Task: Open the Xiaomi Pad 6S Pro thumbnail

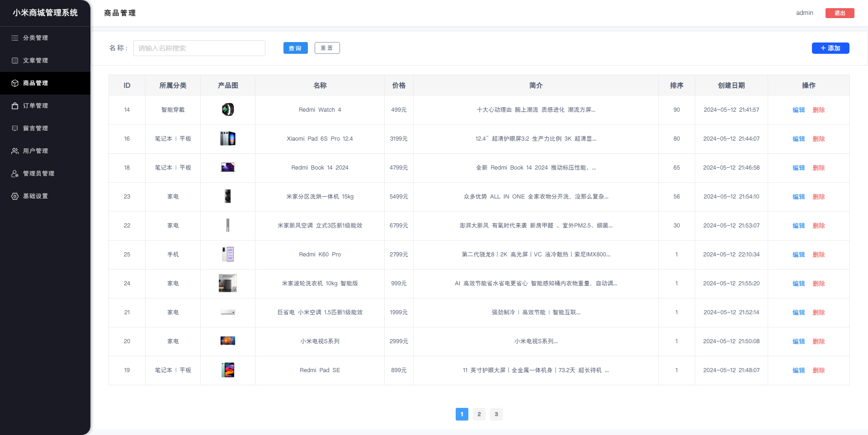Action: pyautogui.click(x=228, y=138)
